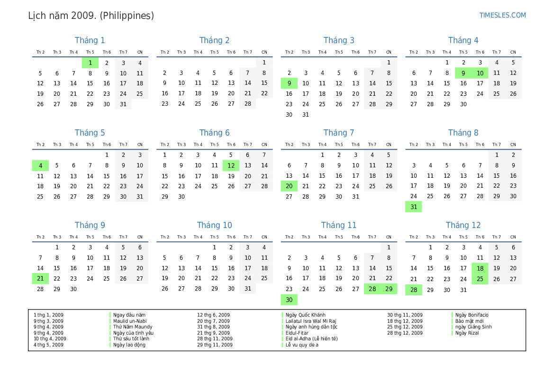Screen dimensions: 554x392
Task: Click highlighted date 4 in Tháng 5
Action: [40, 165]
